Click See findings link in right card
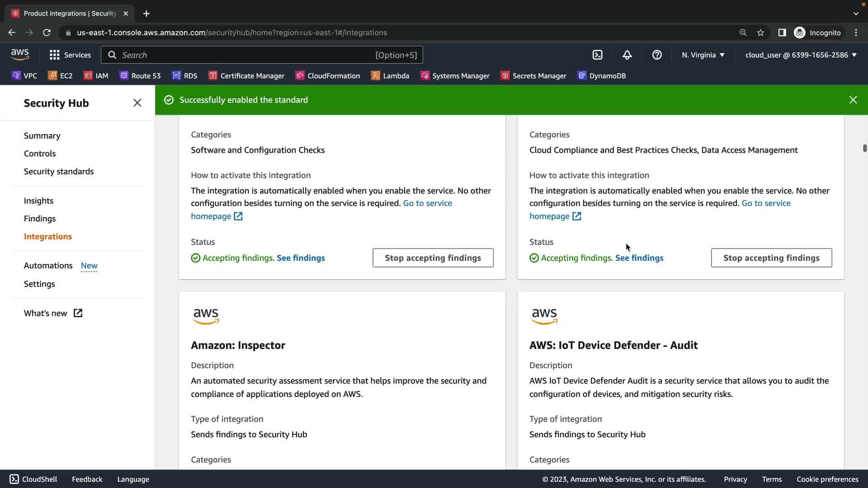868x488 pixels. (639, 258)
